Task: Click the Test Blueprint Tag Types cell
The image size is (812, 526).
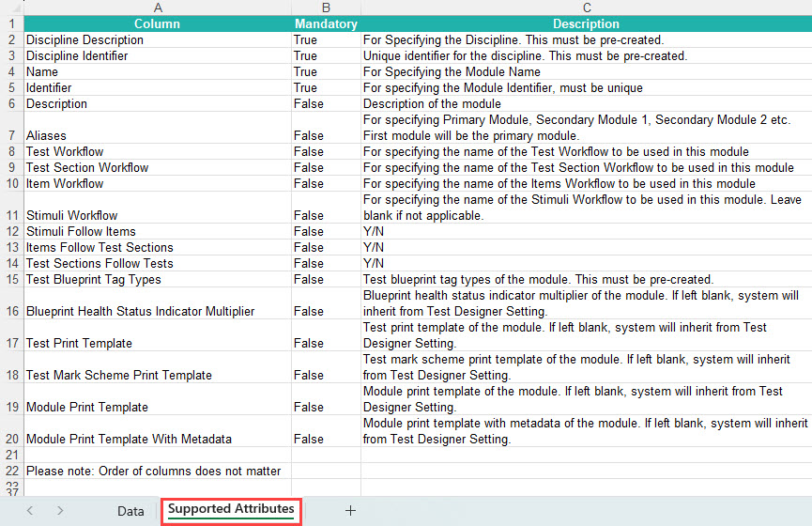Action: pos(93,279)
